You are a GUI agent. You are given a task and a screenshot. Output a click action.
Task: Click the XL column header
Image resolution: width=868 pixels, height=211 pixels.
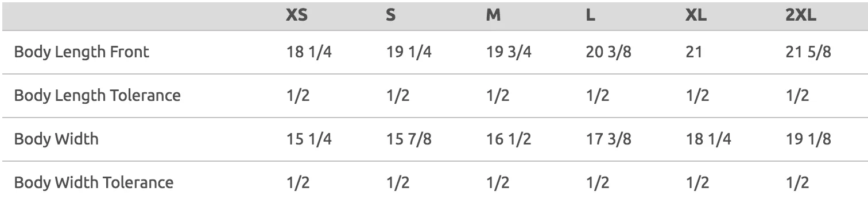coord(696,15)
